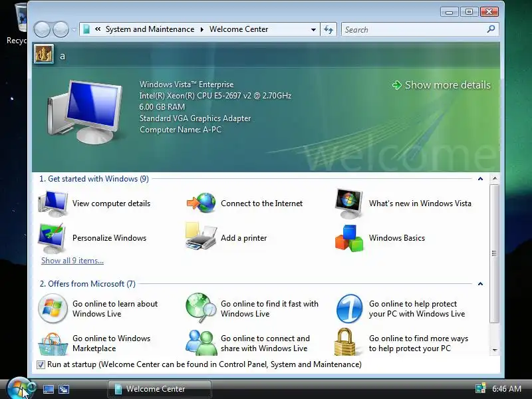Collapse the Offers from Microsoft section
The width and height of the screenshot is (532, 399).
[x=480, y=284]
